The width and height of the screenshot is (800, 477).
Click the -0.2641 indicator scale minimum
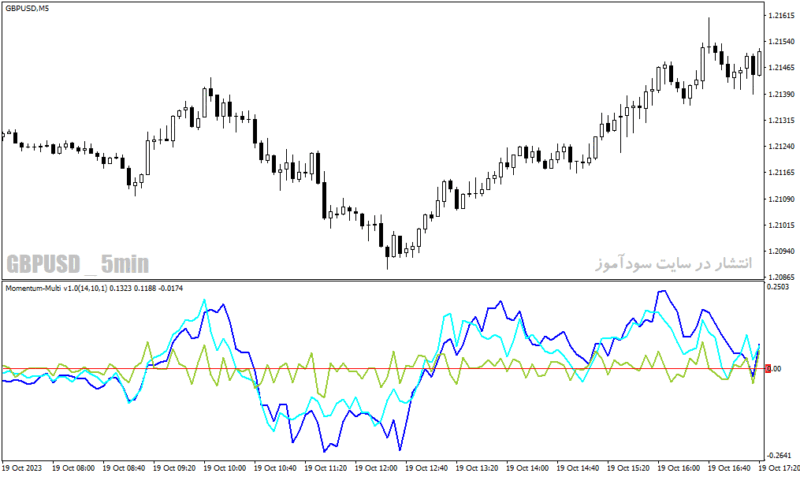click(x=778, y=456)
